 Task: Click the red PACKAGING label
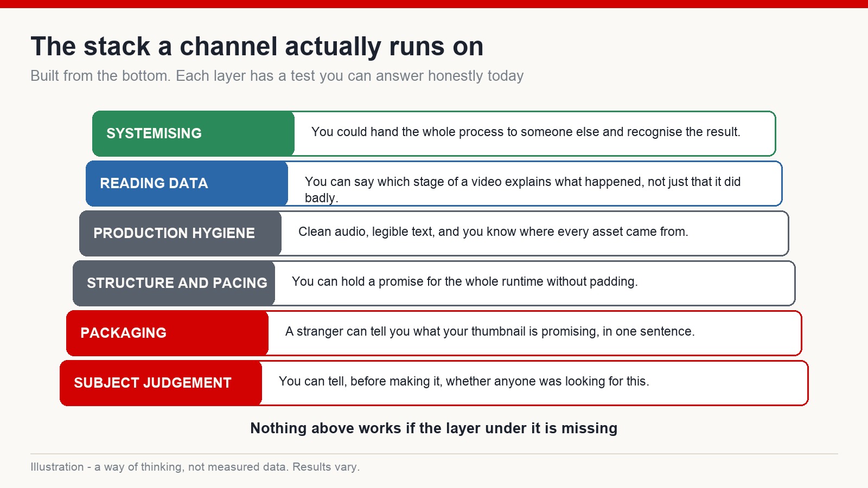[167, 333]
